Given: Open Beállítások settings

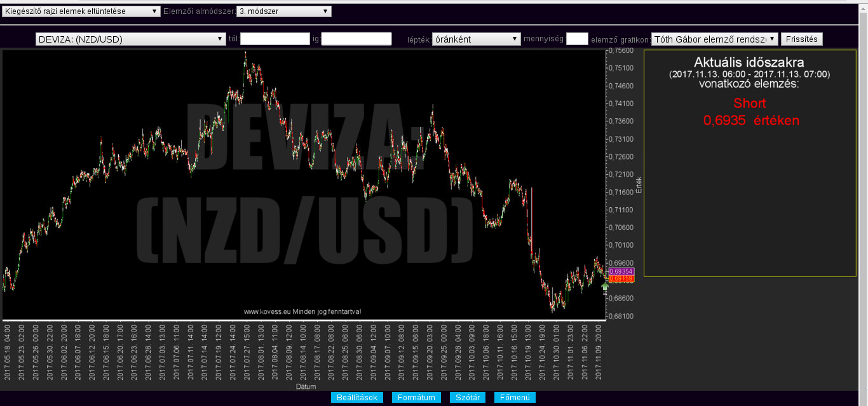Looking at the screenshot, I should (356, 398).
